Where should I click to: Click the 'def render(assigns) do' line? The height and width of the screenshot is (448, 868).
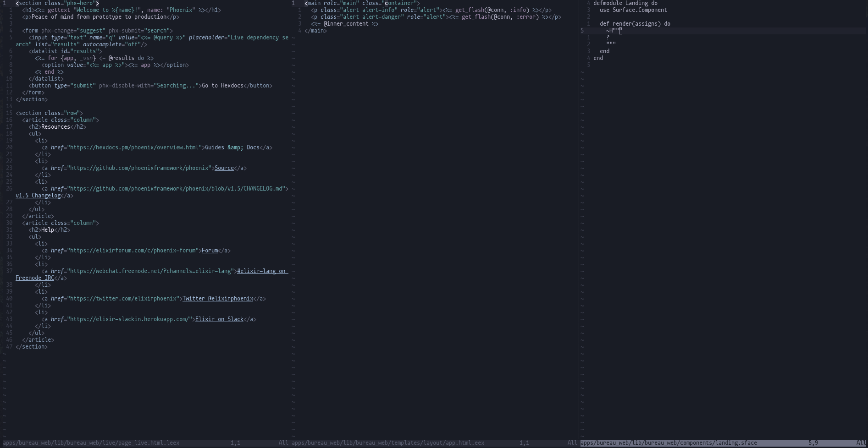click(635, 24)
